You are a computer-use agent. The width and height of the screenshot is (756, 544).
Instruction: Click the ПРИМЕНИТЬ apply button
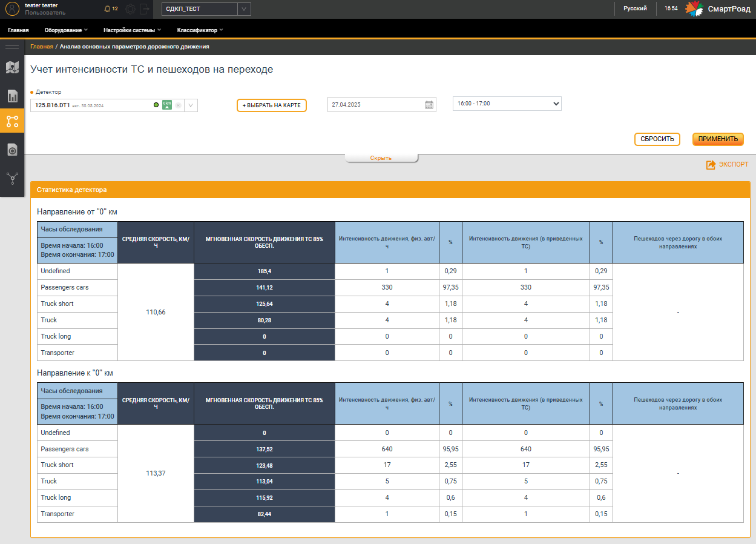click(x=718, y=139)
